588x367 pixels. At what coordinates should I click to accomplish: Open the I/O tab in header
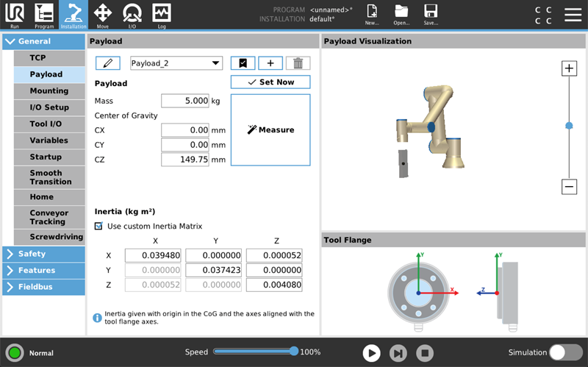tap(132, 14)
